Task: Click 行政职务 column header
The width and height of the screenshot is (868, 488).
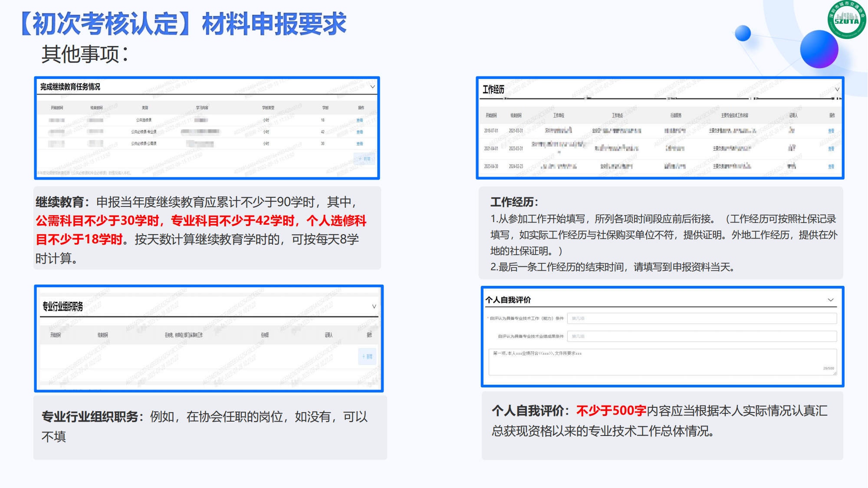Action: (x=676, y=115)
